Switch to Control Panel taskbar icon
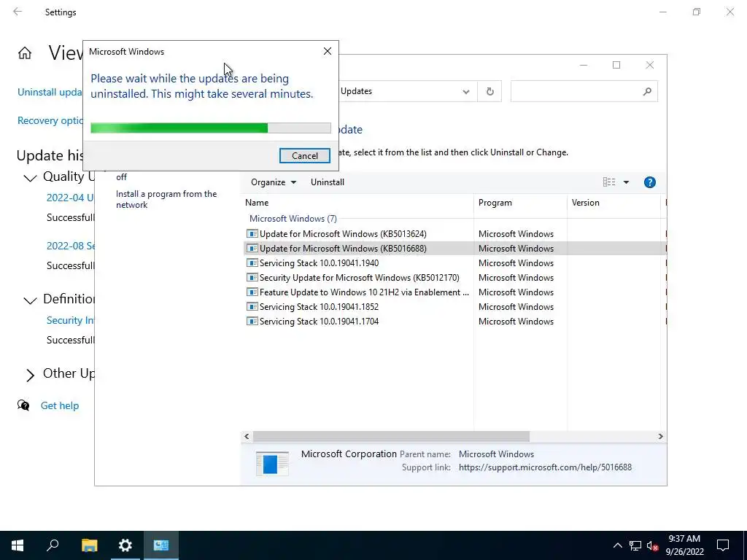This screenshot has height=560, width=747. [x=161, y=545]
